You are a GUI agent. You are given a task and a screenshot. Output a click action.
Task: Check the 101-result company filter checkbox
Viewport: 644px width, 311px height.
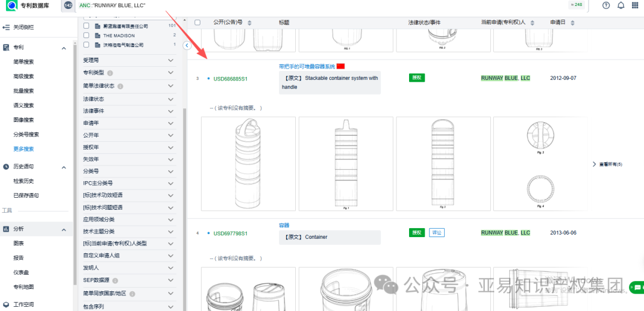pos(86,26)
